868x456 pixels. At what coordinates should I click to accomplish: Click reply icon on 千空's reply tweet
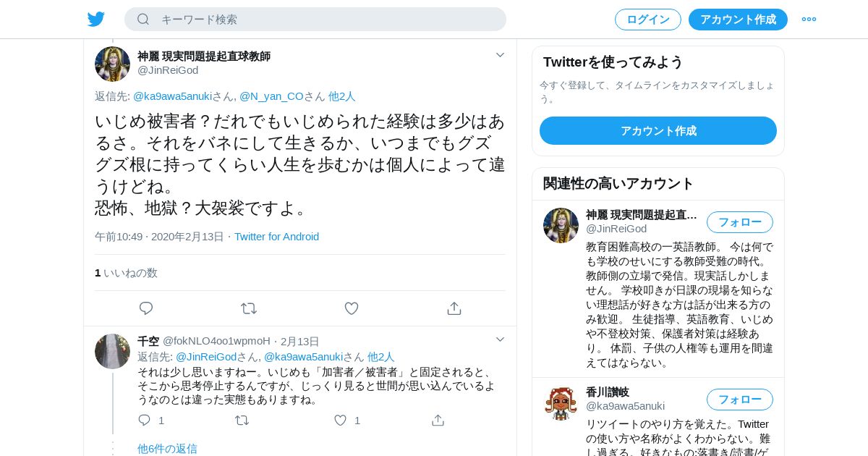click(x=144, y=420)
